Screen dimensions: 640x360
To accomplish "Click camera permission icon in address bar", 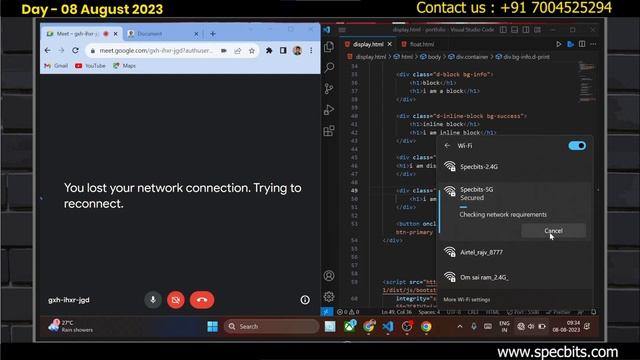I will [224, 51].
